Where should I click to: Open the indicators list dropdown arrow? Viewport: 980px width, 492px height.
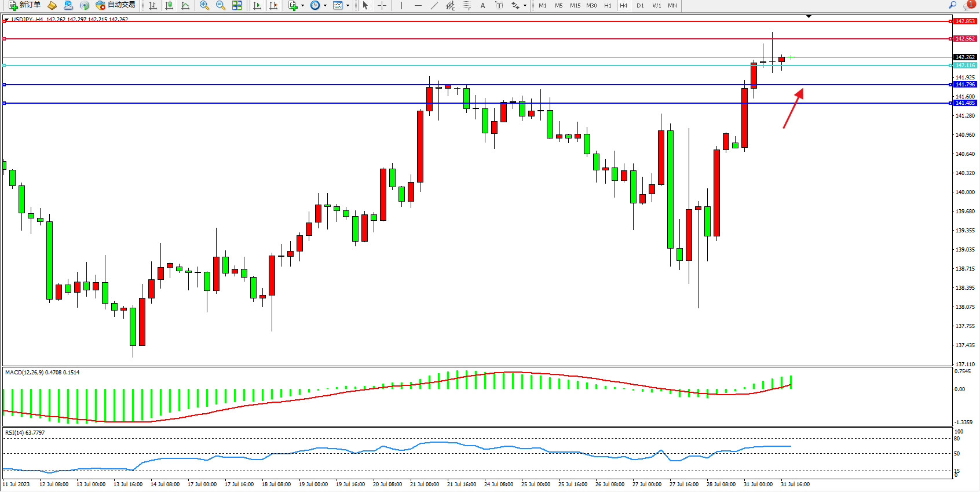coord(302,5)
